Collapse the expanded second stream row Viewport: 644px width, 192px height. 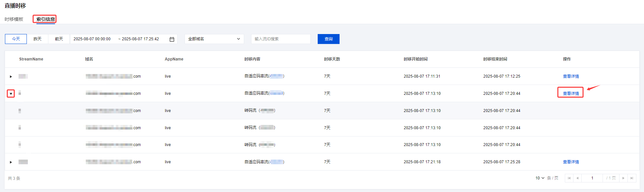(11, 94)
